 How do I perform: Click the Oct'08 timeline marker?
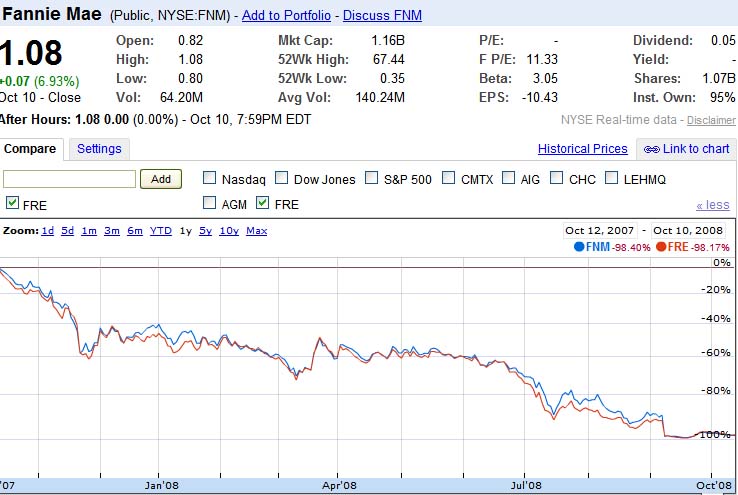[x=714, y=485]
